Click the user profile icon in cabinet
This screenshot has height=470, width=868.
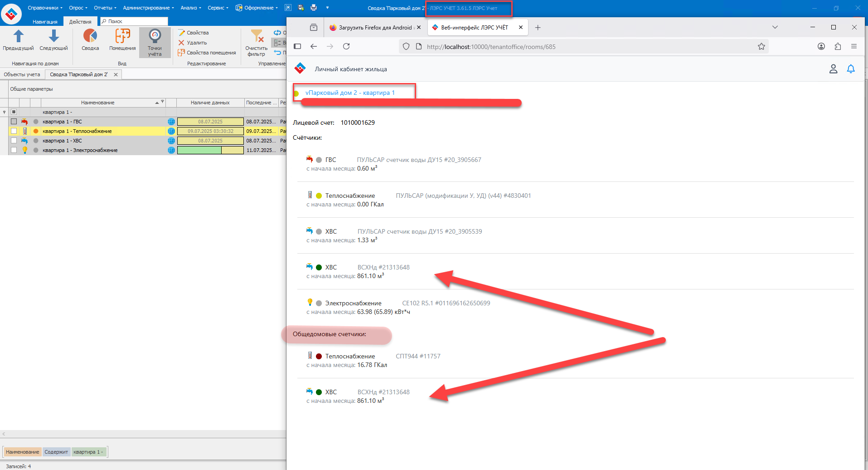(833, 69)
